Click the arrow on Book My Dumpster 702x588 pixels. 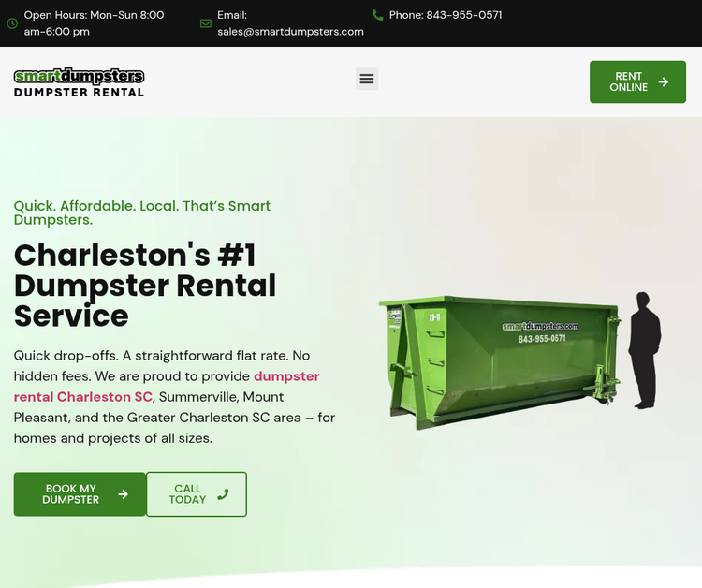click(x=123, y=494)
